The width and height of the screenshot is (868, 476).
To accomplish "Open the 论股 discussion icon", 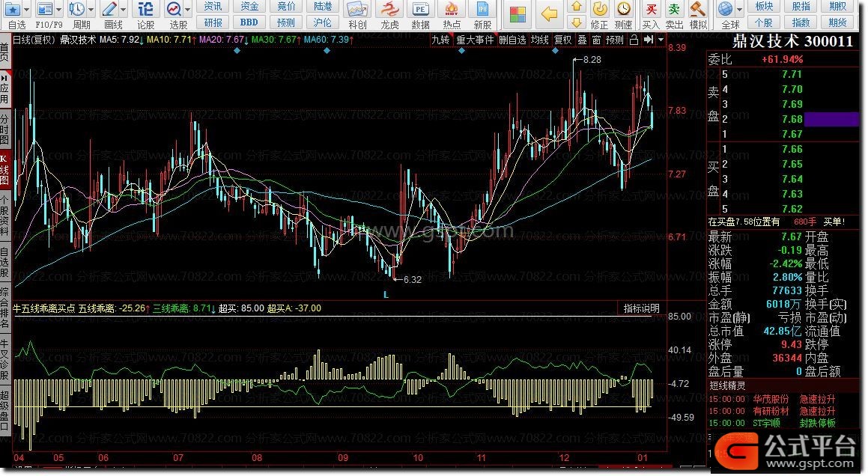I will (145, 10).
